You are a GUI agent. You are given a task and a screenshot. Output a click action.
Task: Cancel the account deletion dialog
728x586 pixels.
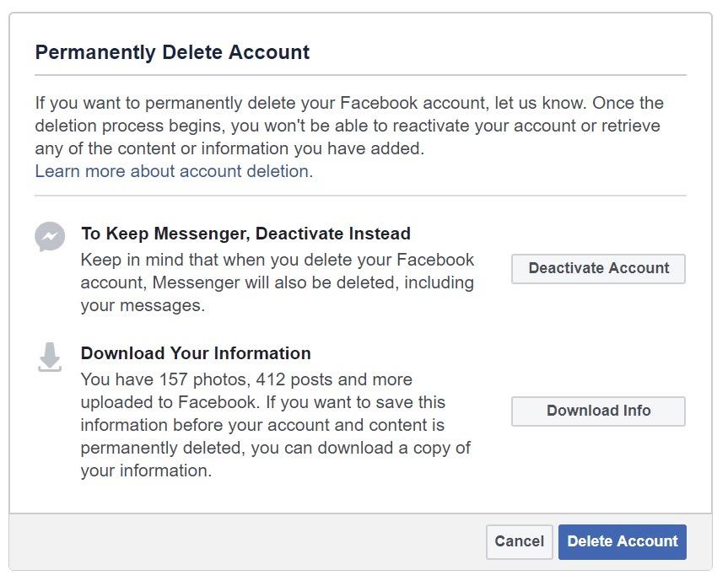point(519,542)
